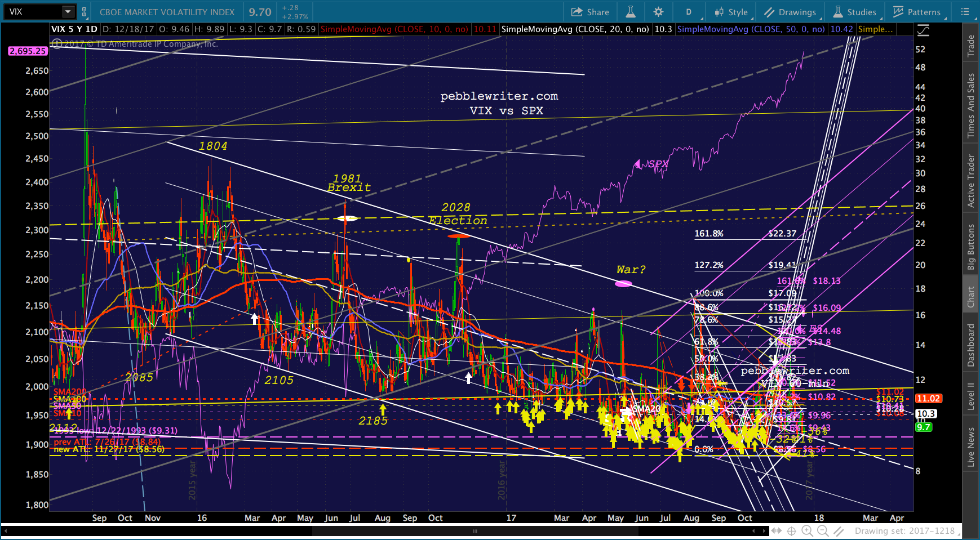Switch to the Active Trader tab
This screenshot has height=540, width=980.
[971, 181]
